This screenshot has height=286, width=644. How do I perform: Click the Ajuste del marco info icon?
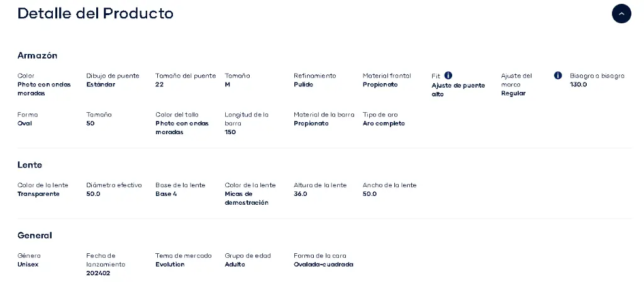tap(558, 76)
